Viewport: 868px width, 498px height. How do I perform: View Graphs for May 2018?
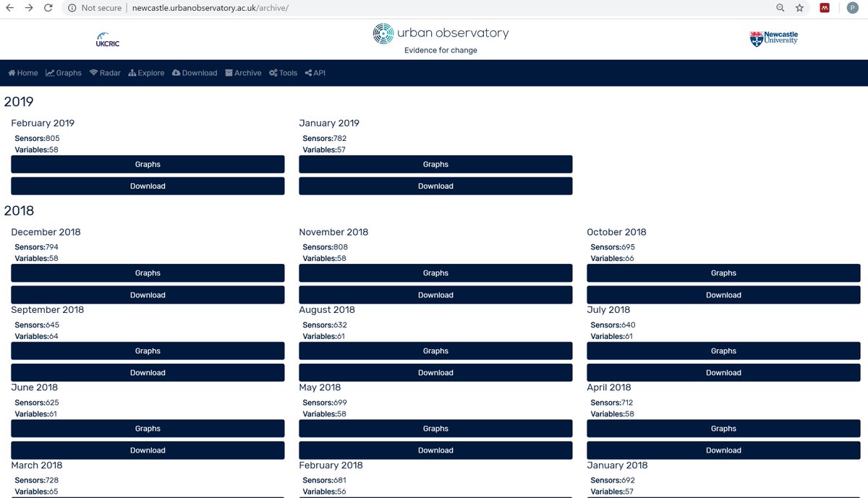tap(435, 429)
